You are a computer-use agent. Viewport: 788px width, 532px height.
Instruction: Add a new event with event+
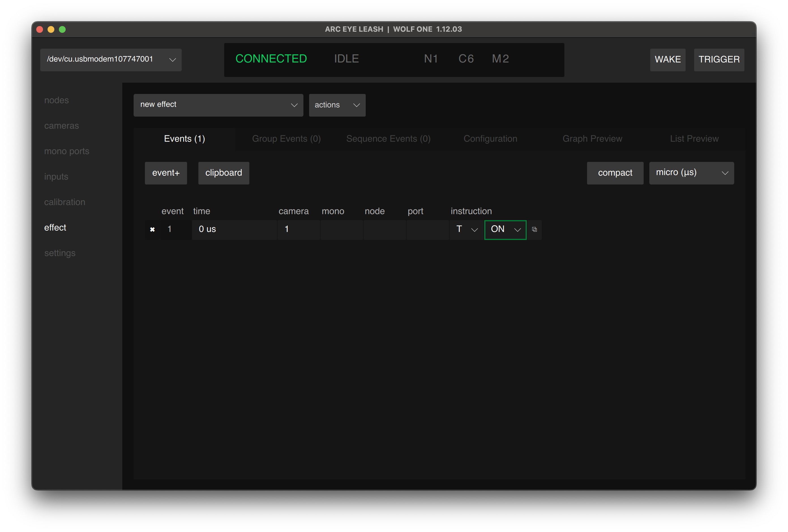point(166,173)
